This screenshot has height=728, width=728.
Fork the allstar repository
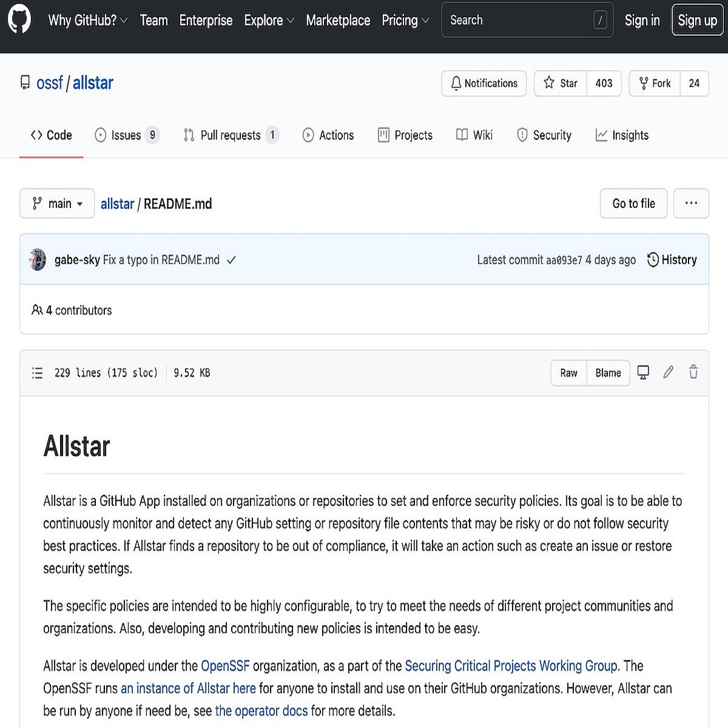pyautogui.click(x=654, y=83)
